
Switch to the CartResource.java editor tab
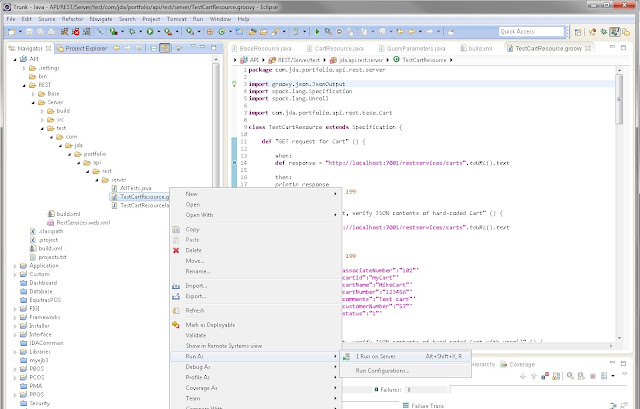(x=336, y=48)
